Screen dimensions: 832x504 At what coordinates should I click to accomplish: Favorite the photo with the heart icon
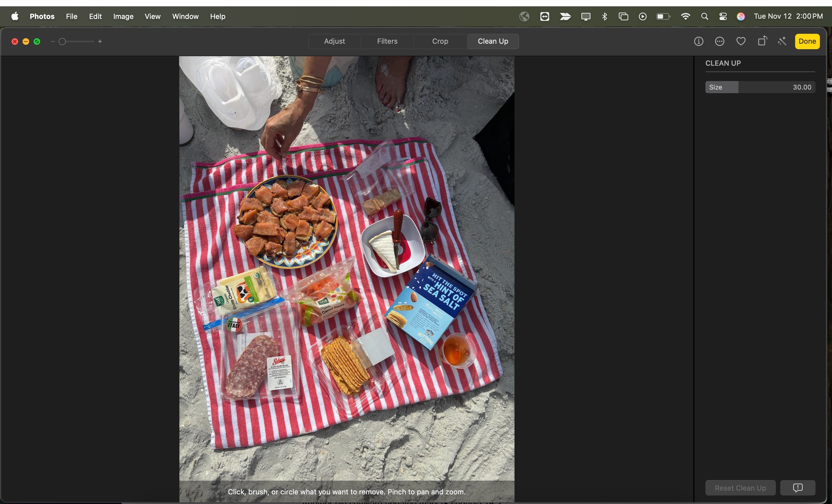741,41
